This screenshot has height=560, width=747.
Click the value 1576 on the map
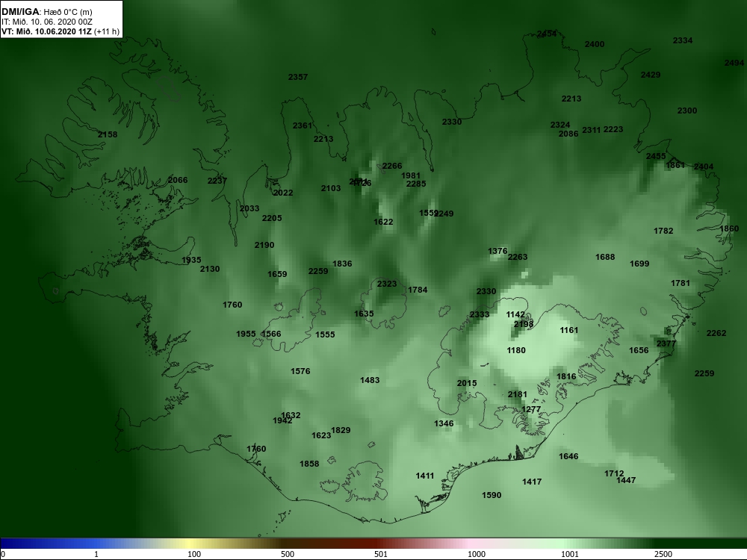[x=300, y=371]
